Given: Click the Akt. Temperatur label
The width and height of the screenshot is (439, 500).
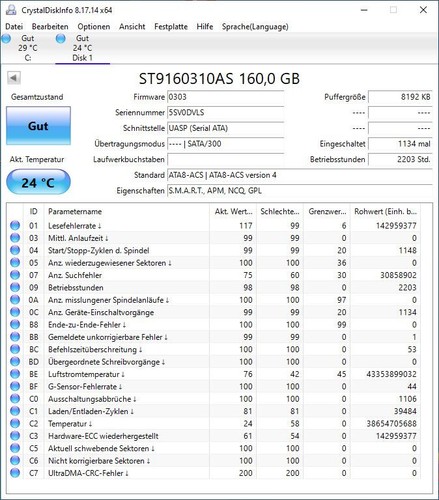Looking at the screenshot, I should [37, 159].
